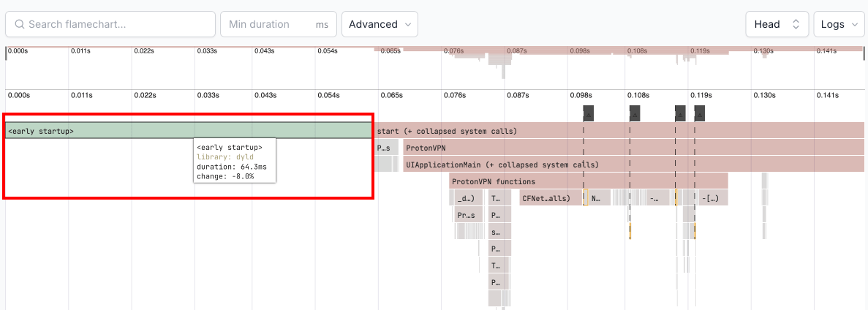
Task: Select the ProtonVPN functions frame
Action: [589, 181]
